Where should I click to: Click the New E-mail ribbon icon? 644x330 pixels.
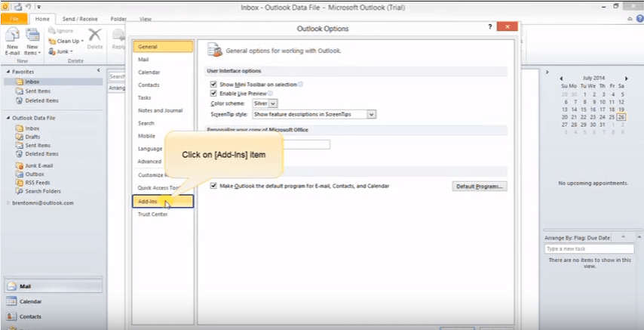point(12,41)
